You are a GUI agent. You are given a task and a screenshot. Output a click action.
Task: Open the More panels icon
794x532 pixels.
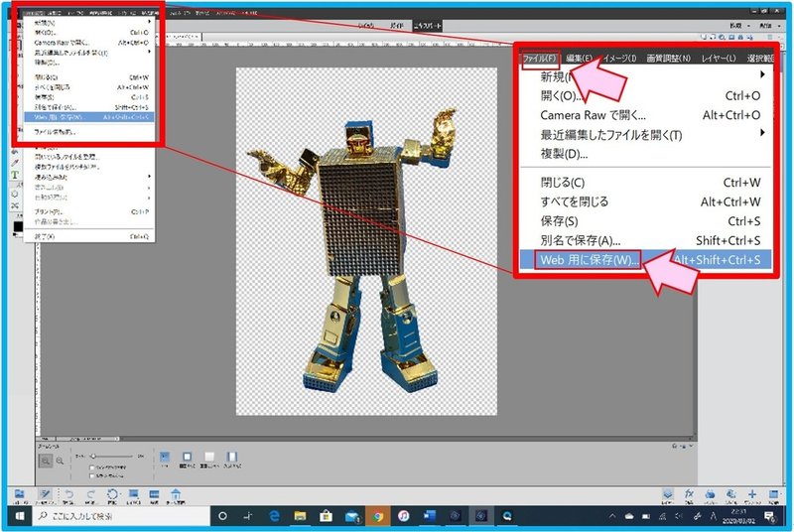pos(773,496)
